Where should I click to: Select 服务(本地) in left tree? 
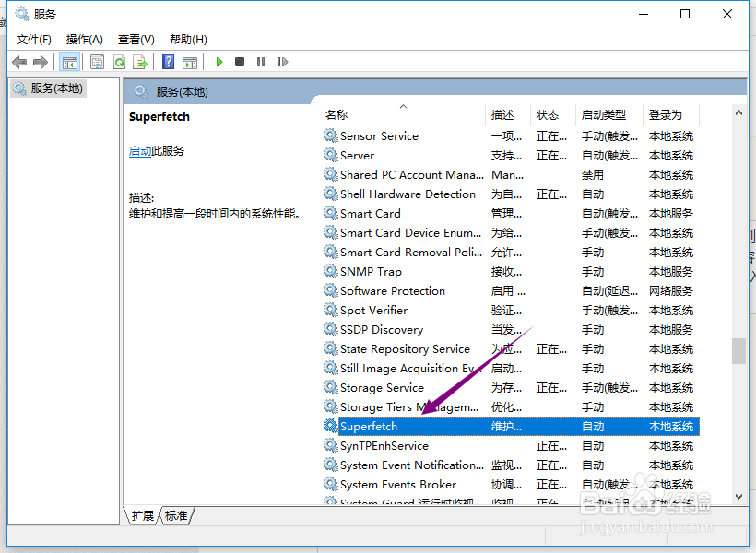pos(48,88)
